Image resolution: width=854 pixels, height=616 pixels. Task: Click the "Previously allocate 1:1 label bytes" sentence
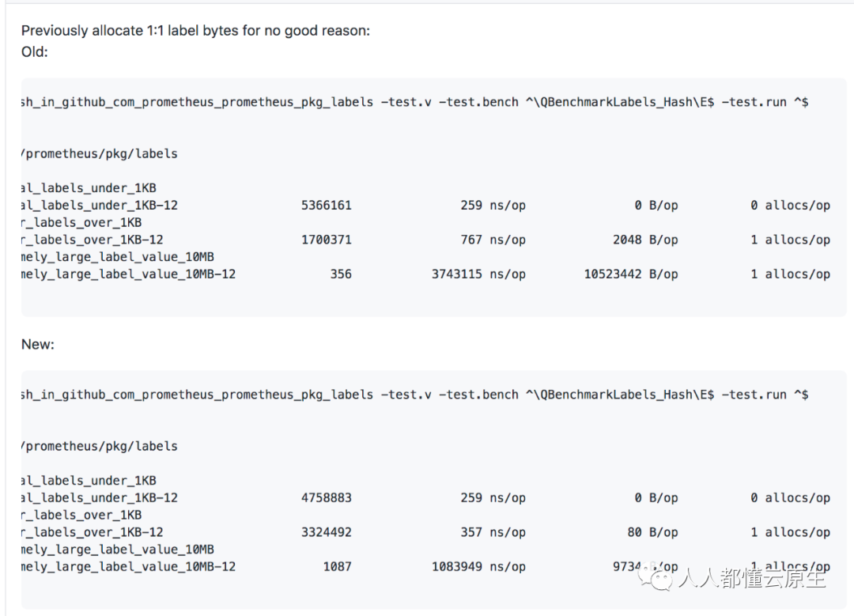195,31
